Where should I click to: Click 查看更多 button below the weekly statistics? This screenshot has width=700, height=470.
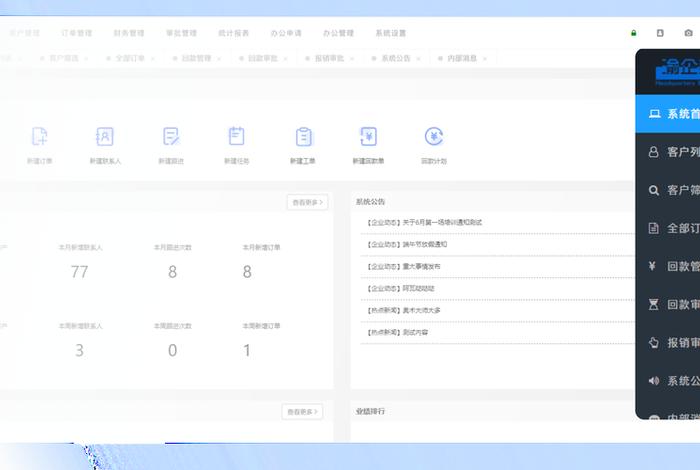302,412
